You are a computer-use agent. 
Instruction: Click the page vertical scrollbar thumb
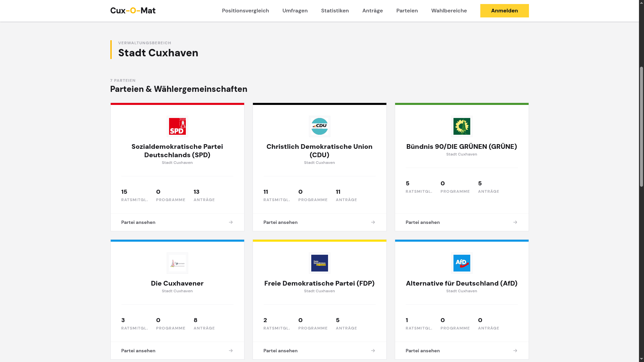(641, 127)
